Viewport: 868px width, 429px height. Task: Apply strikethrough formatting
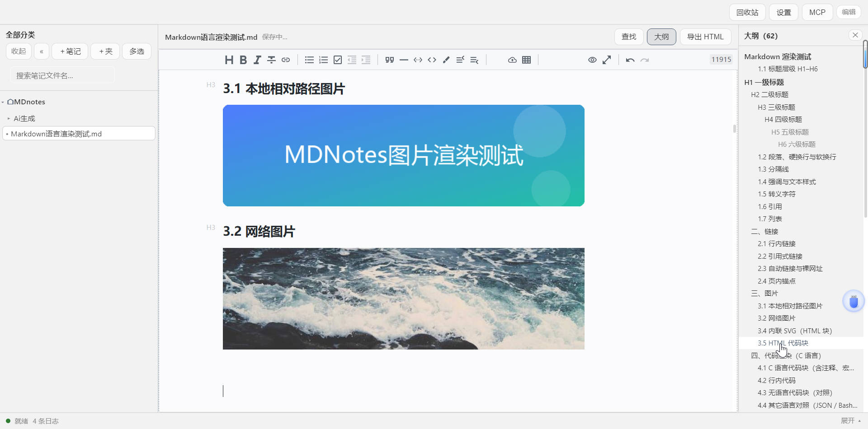point(271,60)
